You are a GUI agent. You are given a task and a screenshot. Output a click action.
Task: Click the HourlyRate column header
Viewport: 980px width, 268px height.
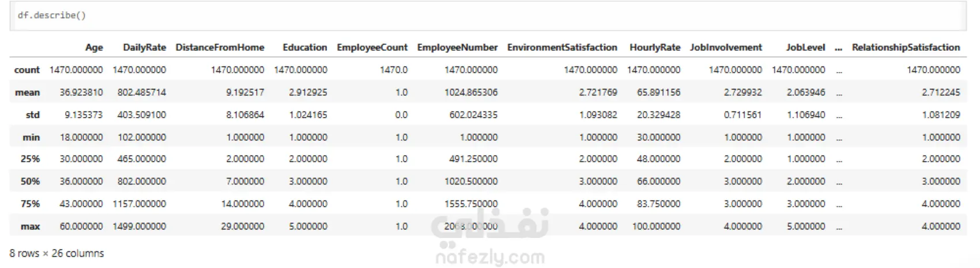(655, 48)
